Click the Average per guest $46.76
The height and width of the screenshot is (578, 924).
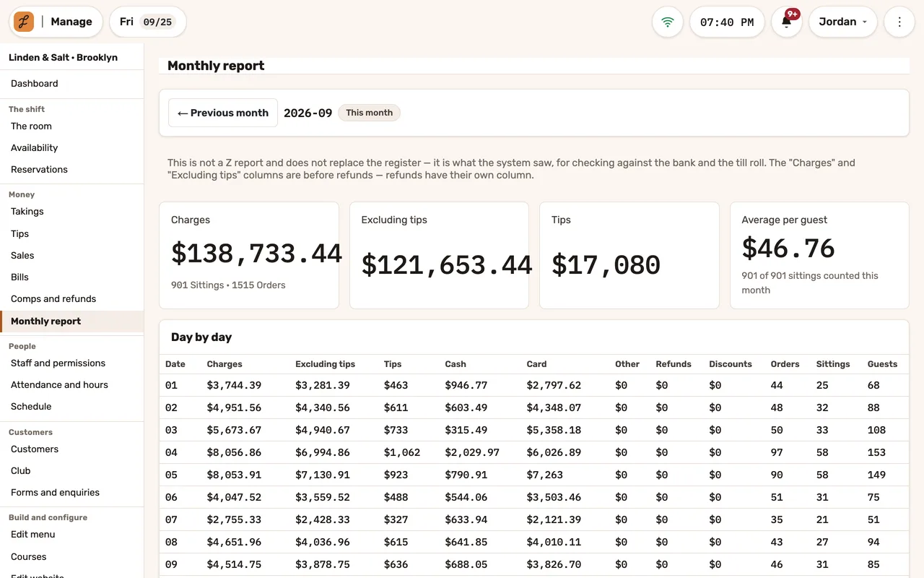pos(788,249)
